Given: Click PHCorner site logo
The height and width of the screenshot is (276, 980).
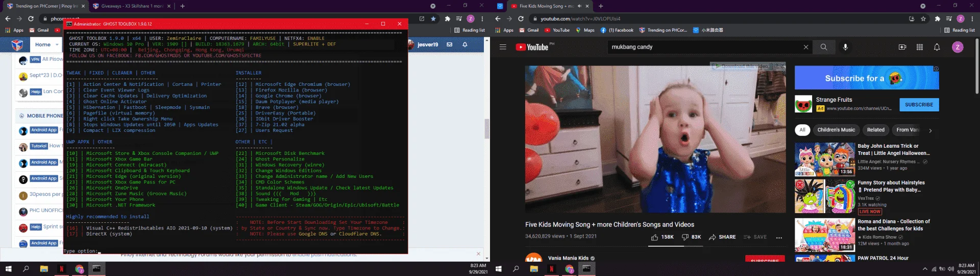Looking at the screenshot, I should click(x=17, y=45).
